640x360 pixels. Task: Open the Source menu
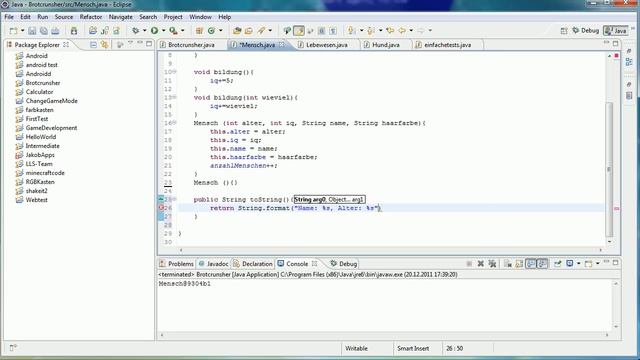(x=64, y=17)
